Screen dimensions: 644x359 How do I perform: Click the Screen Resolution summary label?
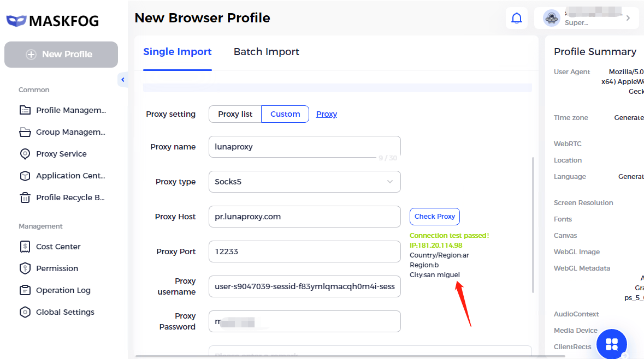coord(583,202)
